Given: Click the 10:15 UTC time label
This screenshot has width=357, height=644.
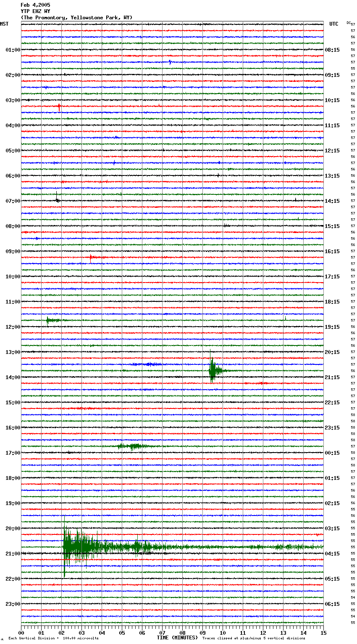Looking at the screenshot, I should [x=332, y=100].
